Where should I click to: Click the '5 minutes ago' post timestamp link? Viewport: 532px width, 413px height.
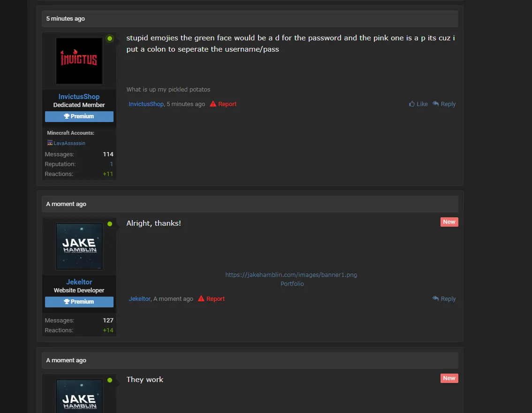(x=186, y=104)
